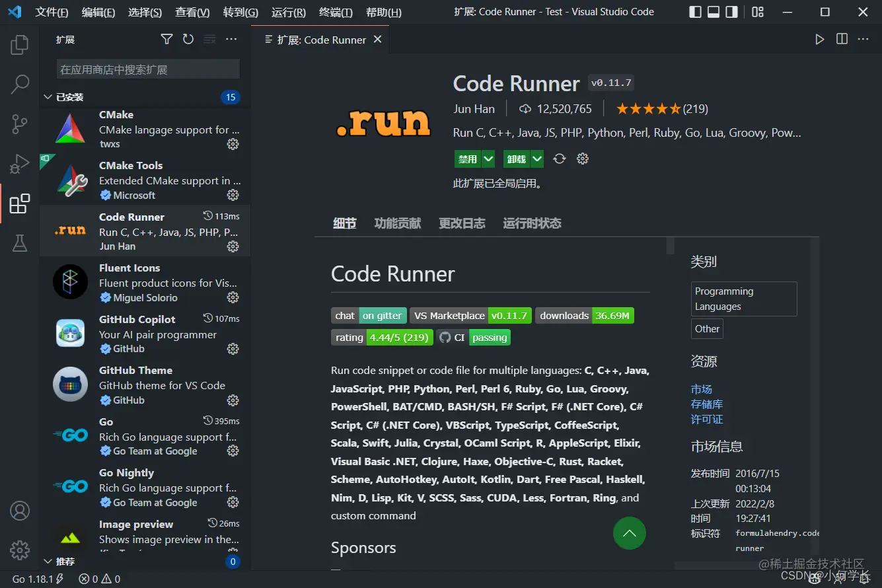The height and width of the screenshot is (588, 882).
Task: Open the Run and Debug view
Action: point(20,163)
